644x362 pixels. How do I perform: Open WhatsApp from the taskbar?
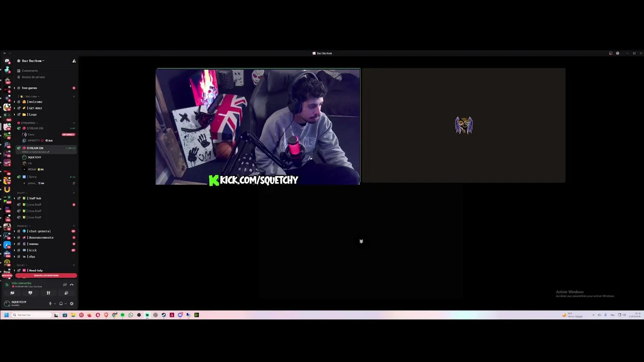click(131, 315)
